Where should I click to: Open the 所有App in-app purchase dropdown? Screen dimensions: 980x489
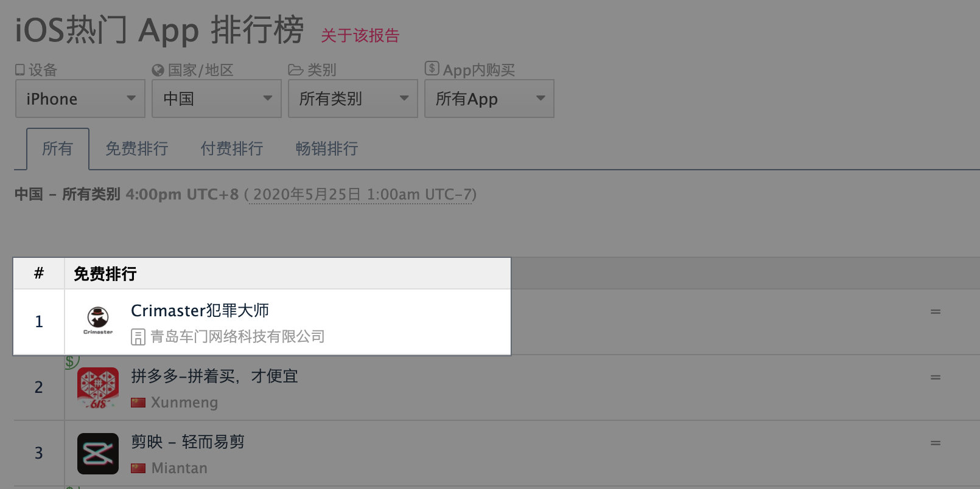click(x=489, y=99)
